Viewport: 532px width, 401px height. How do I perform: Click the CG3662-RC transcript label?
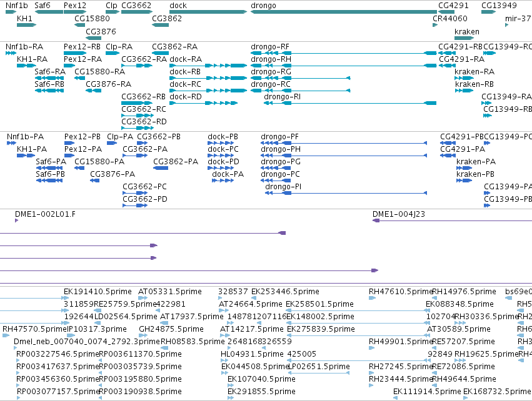144,109
